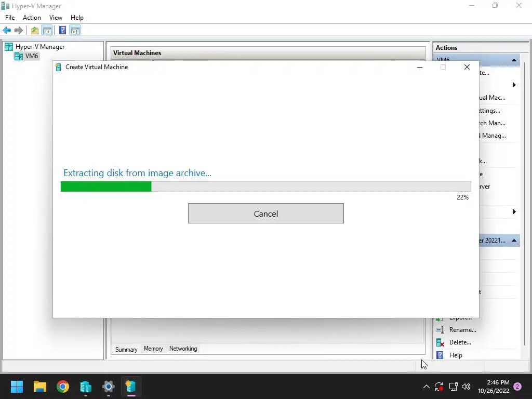Click the Actions pane title

click(x=446, y=48)
